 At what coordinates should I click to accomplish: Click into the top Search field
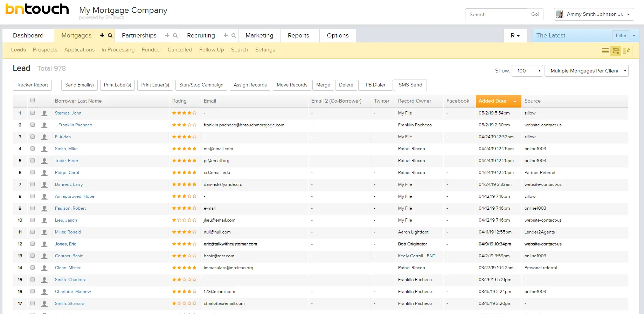coord(496,14)
